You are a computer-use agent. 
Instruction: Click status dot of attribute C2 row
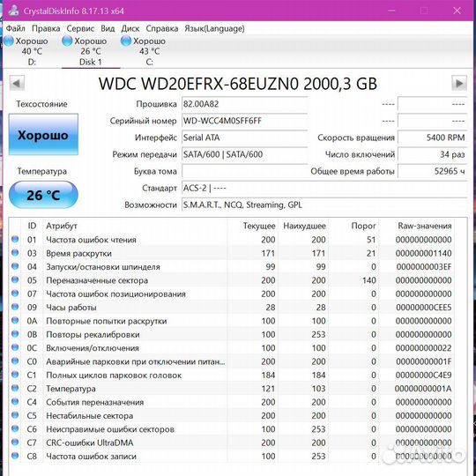(15, 388)
